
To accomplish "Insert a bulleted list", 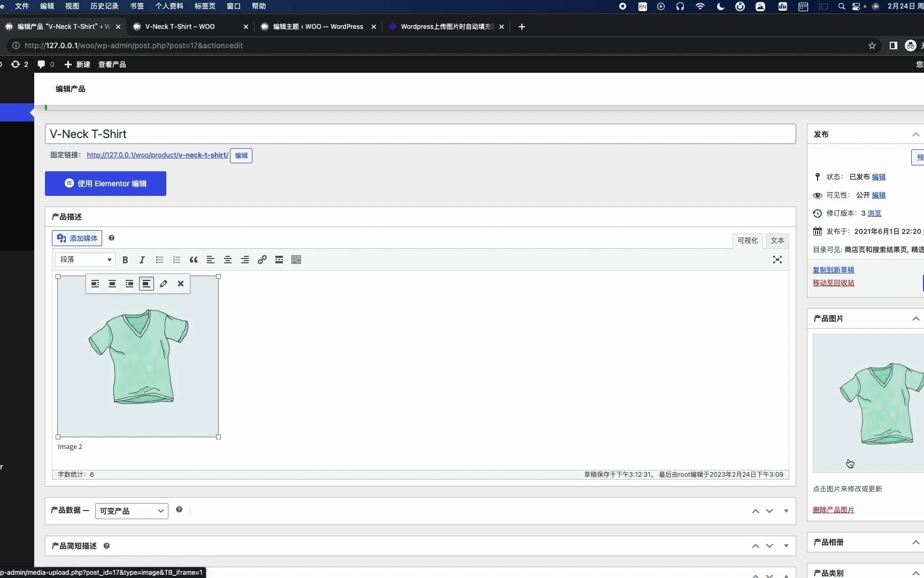I will click(x=159, y=260).
